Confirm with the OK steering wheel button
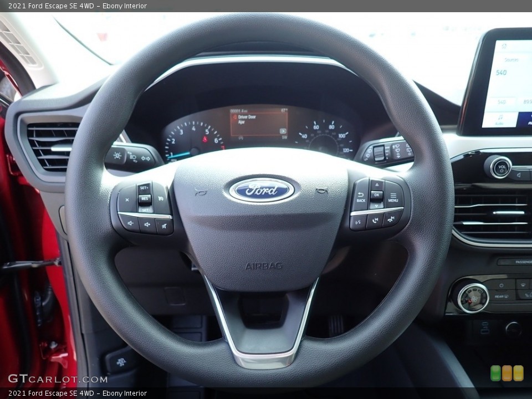 (377, 195)
